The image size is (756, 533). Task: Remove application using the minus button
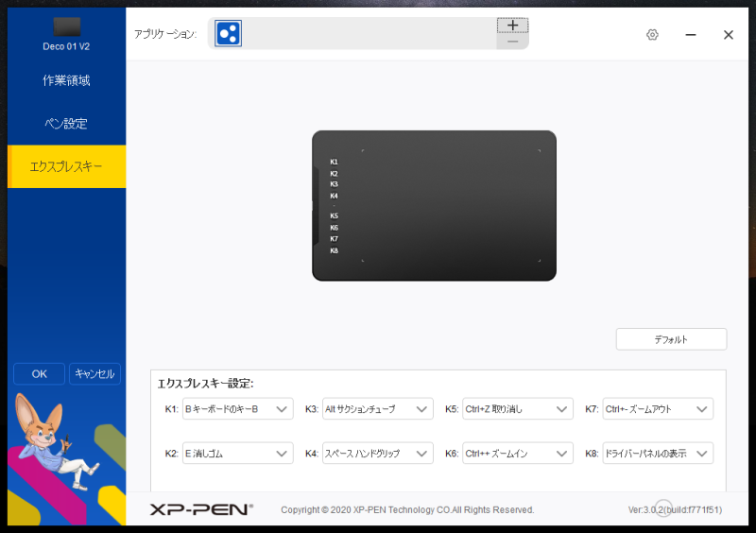(x=512, y=42)
